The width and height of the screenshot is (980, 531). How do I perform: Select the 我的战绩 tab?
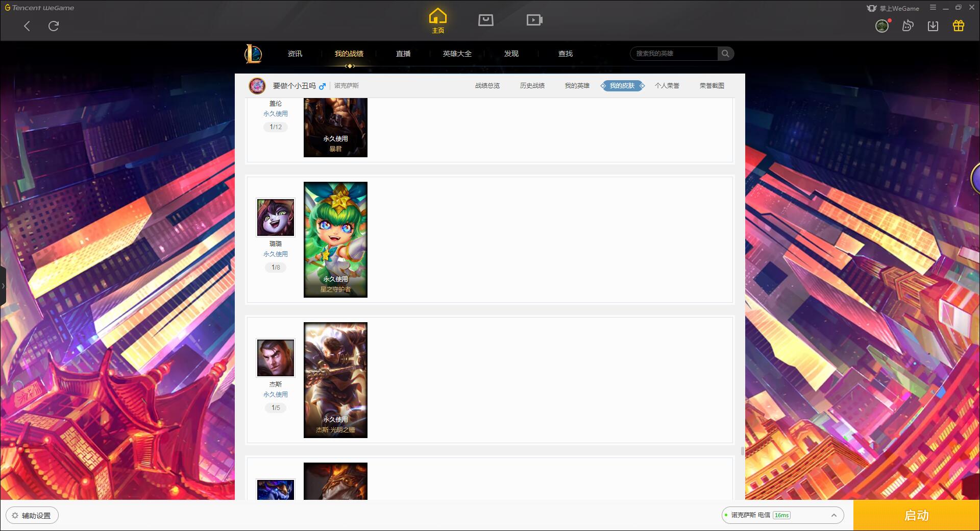349,54
